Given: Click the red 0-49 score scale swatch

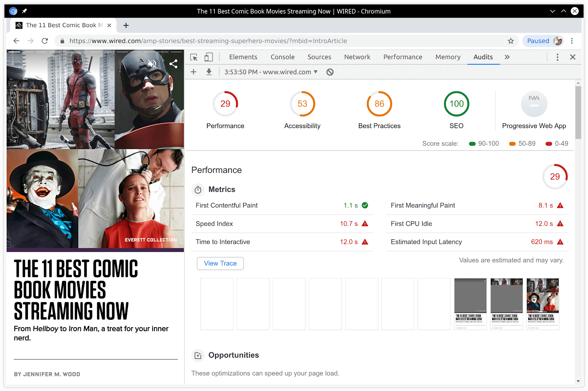Looking at the screenshot, I should 549,144.
